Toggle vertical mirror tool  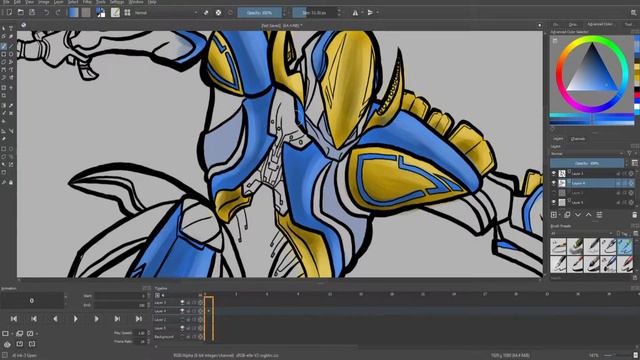370,13
